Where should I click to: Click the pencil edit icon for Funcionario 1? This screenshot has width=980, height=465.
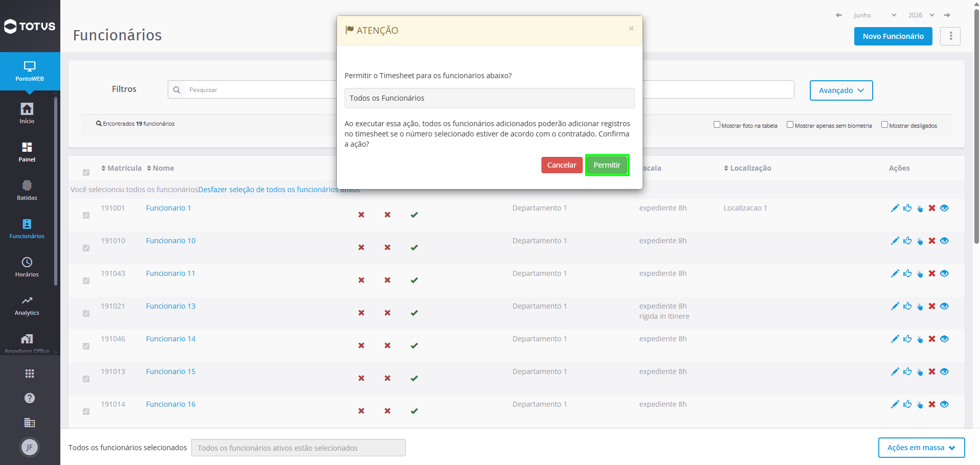click(895, 208)
